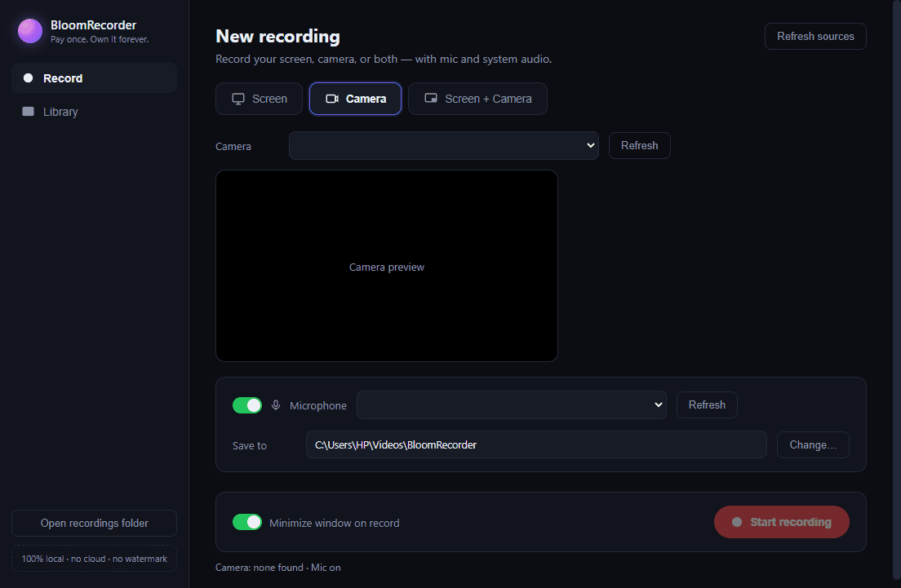901x588 pixels.
Task: Click the '100% local · no cloud · no watermark' badge
Action: 94,559
